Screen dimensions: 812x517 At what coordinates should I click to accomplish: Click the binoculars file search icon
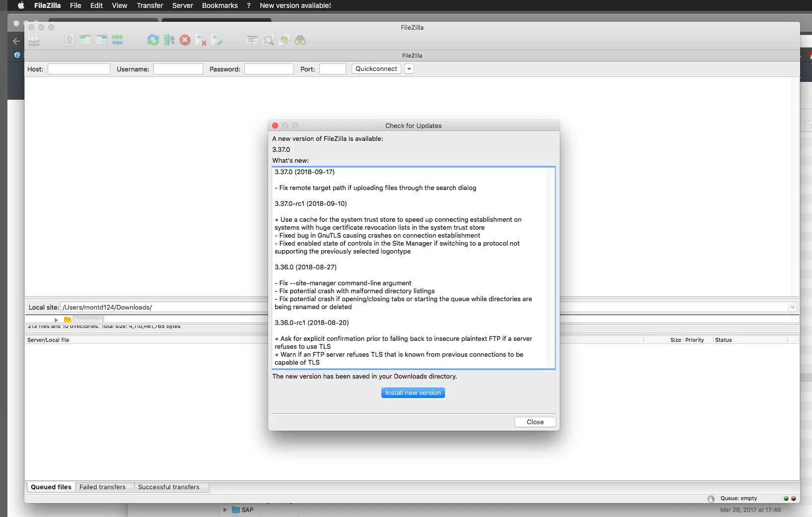[300, 40]
